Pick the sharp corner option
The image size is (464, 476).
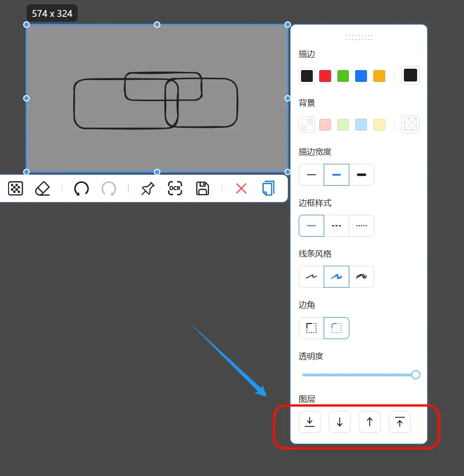(x=311, y=328)
